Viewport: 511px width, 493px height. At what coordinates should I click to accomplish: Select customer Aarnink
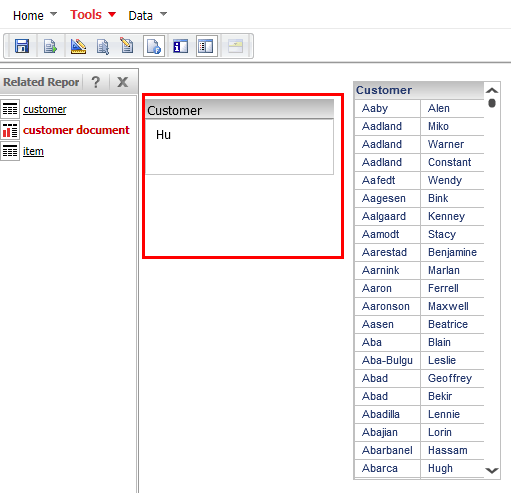[x=381, y=270]
